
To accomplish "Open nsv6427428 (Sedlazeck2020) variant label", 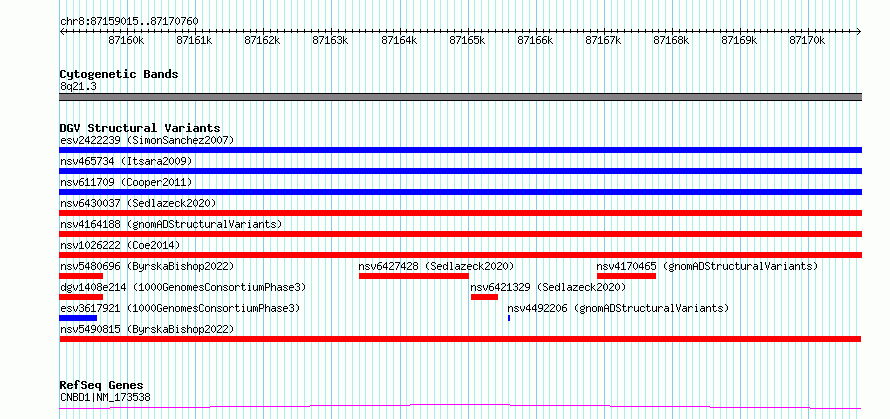I will pos(436,266).
